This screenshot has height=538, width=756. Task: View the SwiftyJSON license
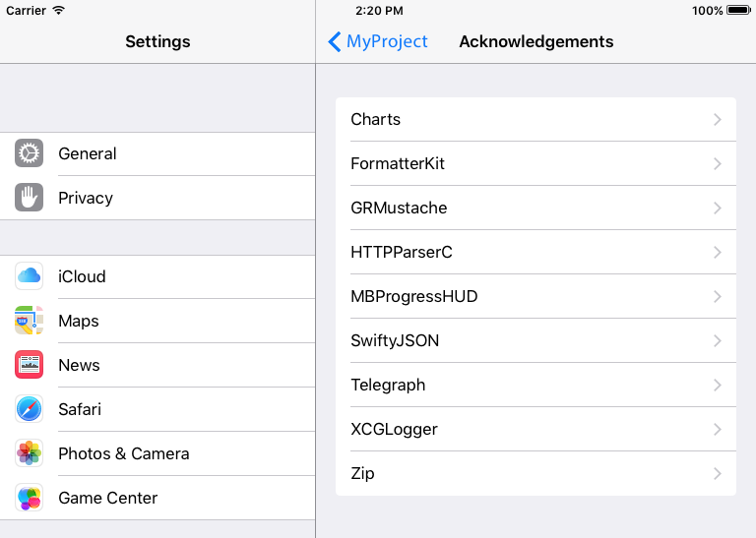(395, 340)
